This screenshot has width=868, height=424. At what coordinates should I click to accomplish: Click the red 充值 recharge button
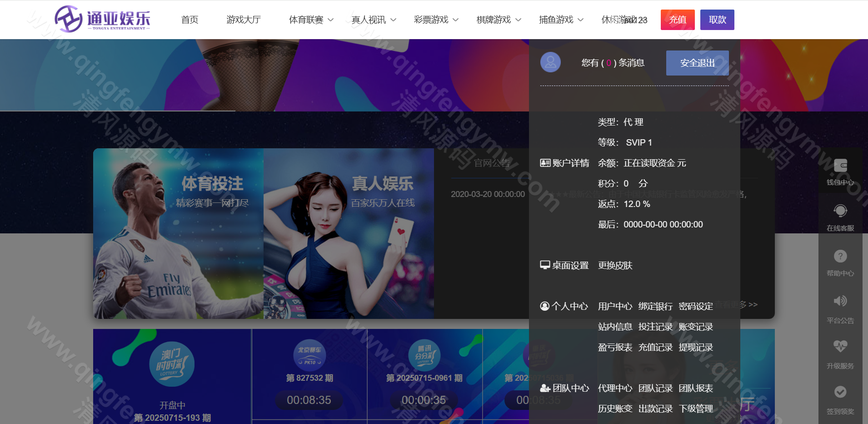click(678, 20)
